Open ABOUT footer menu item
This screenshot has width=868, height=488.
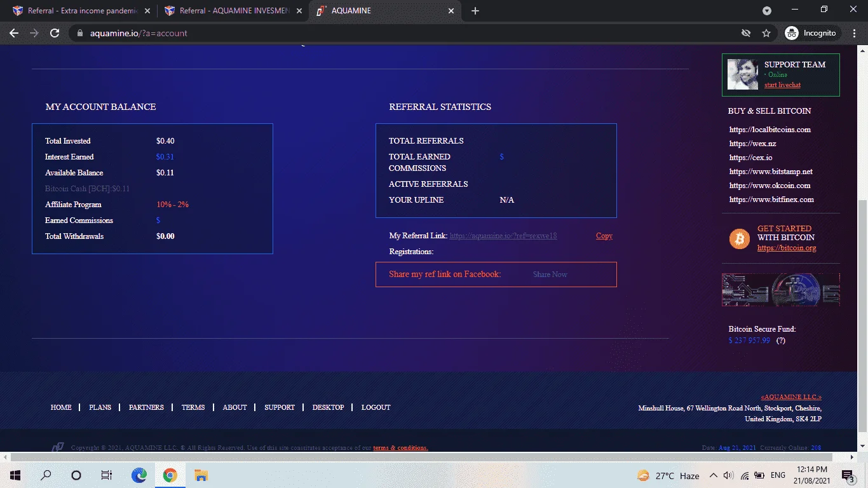[x=234, y=407]
